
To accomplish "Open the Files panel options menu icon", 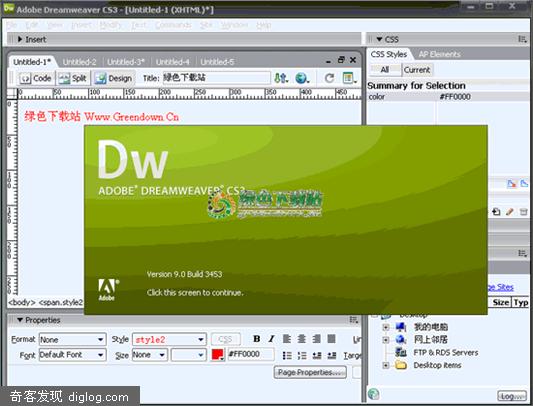I will pos(522,253).
